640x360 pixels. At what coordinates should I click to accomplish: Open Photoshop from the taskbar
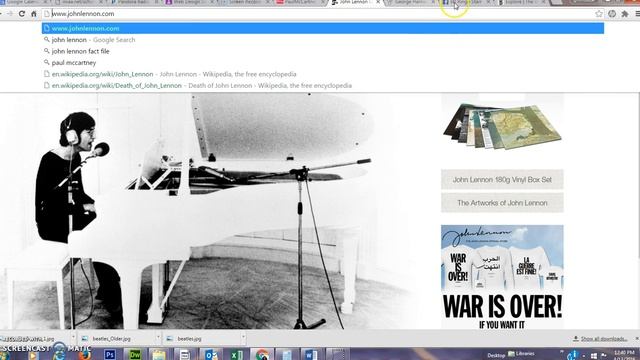(109, 354)
